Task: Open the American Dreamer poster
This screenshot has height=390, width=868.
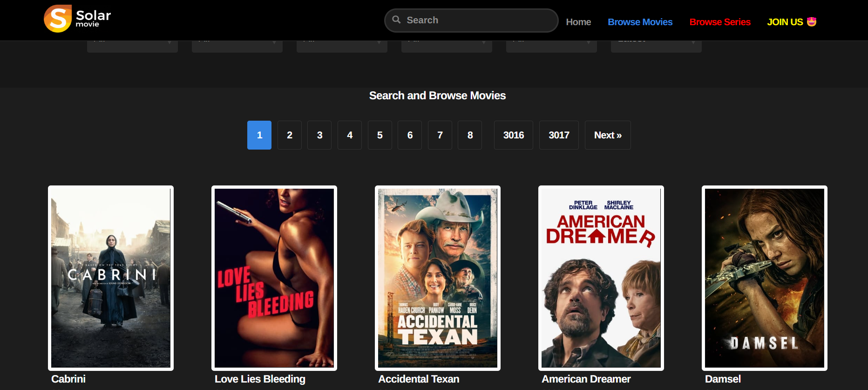Action: pos(601,278)
